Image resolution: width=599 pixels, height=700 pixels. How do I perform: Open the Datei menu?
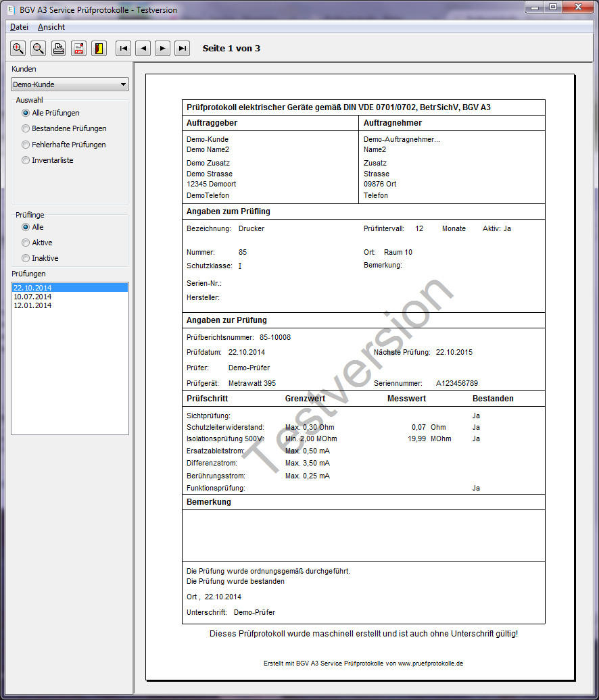coord(19,27)
